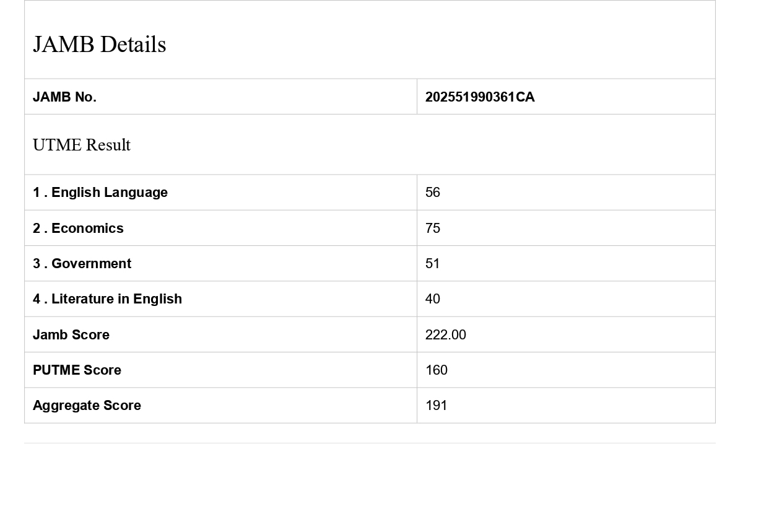The height and width of the screenshot is (532, 769).
Task: Select the JAMB No. label cell
Action: [64, 97]
